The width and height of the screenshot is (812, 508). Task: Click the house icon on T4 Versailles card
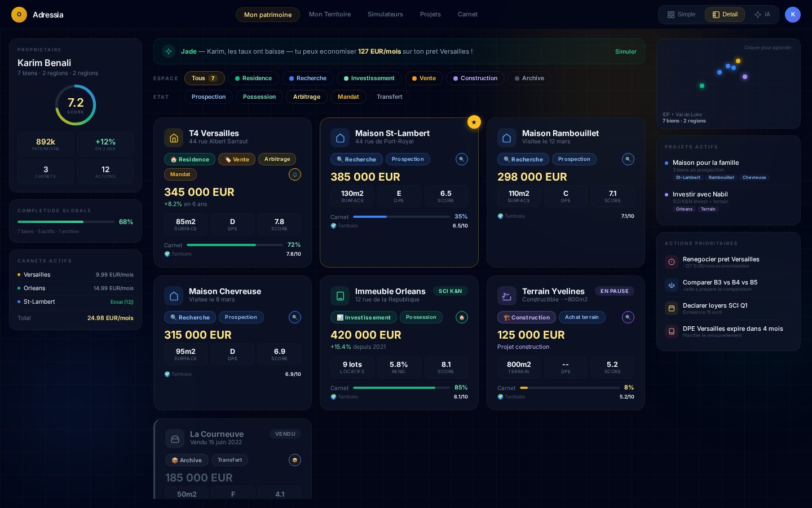click(x=174, y=138)
